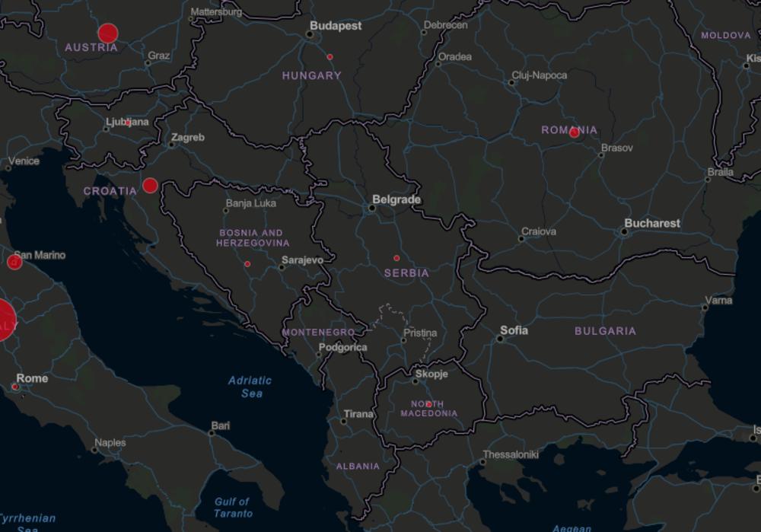Click the red dot in North Macedonia
Image resolution: width=761 pixels, height=532 pixels.
click(428, 403)
